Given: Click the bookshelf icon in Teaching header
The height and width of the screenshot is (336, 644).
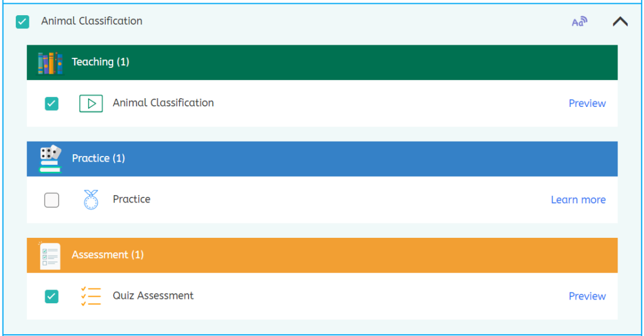Looking at the screenshot, I should coord(50,63).
